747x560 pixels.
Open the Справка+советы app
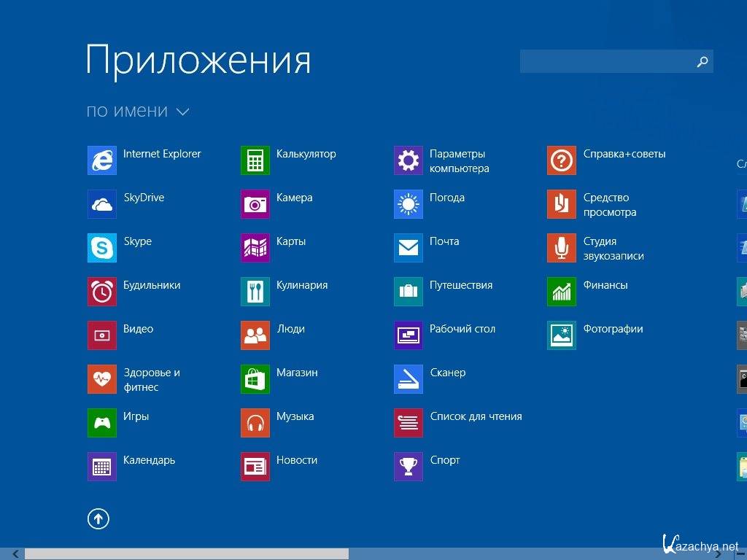click(x=561, y=160)
